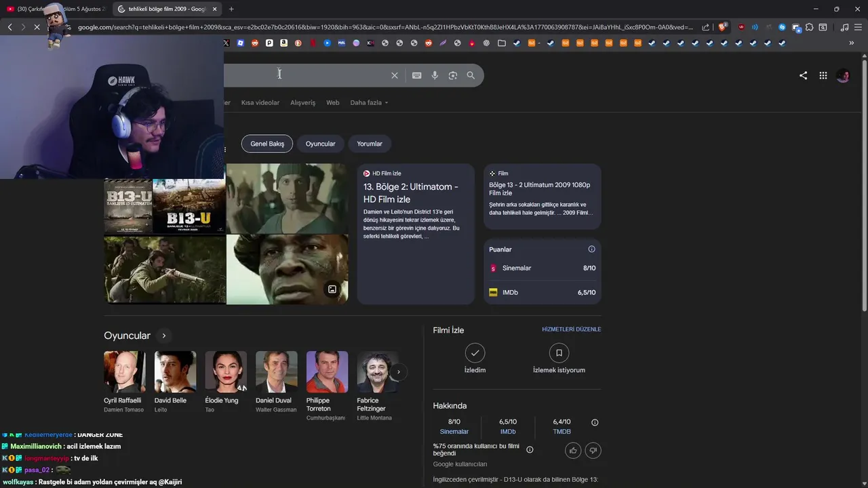
Task: Switch to the Web results tab
Action: [x=332, y=102]
